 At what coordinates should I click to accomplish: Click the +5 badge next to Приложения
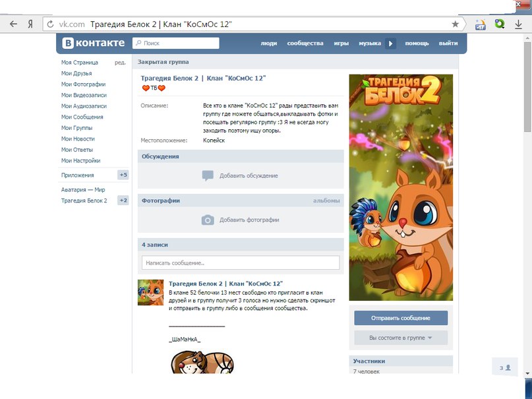coord(123,175)
